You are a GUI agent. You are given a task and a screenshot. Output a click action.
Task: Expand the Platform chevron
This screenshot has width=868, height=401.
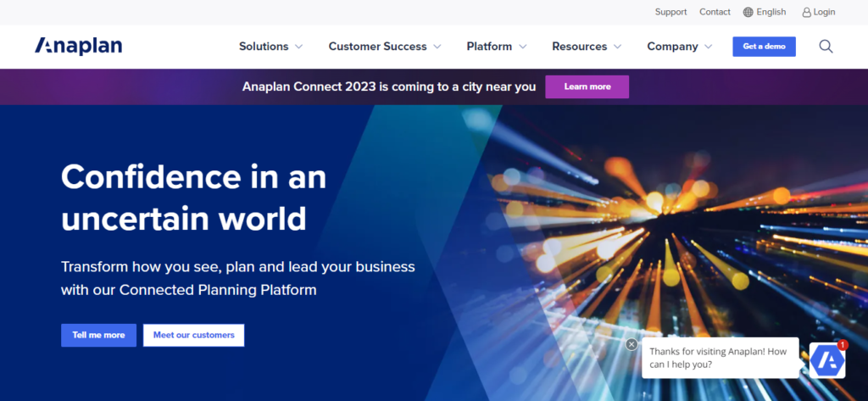tap(522, 47)
